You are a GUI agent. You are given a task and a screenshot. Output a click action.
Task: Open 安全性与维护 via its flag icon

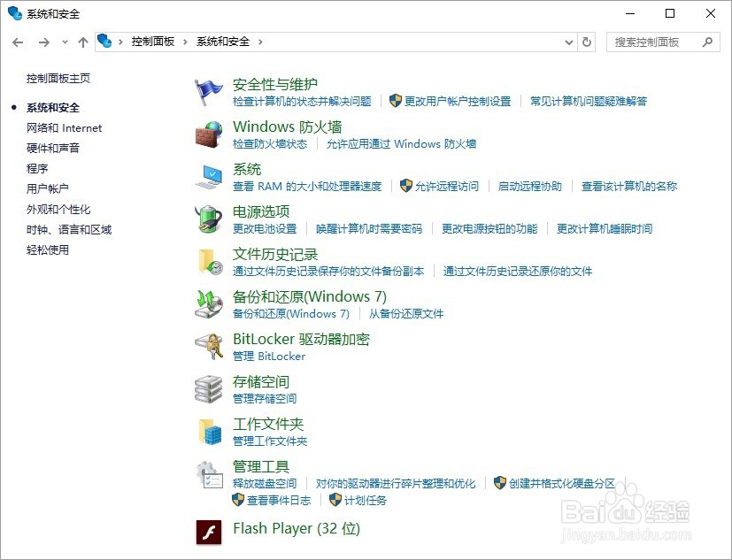point(209,88)
